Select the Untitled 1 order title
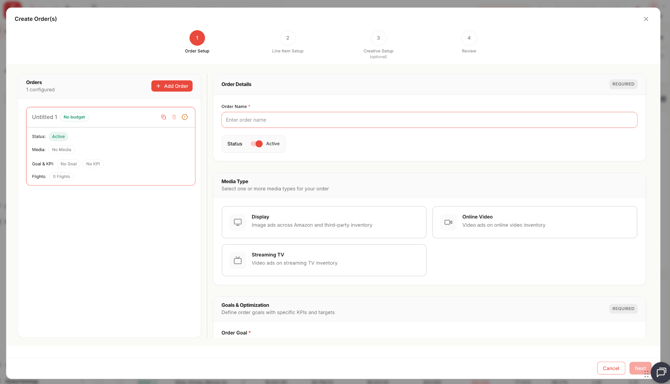This screenshot has width=670, height=384. pos(44,117)
